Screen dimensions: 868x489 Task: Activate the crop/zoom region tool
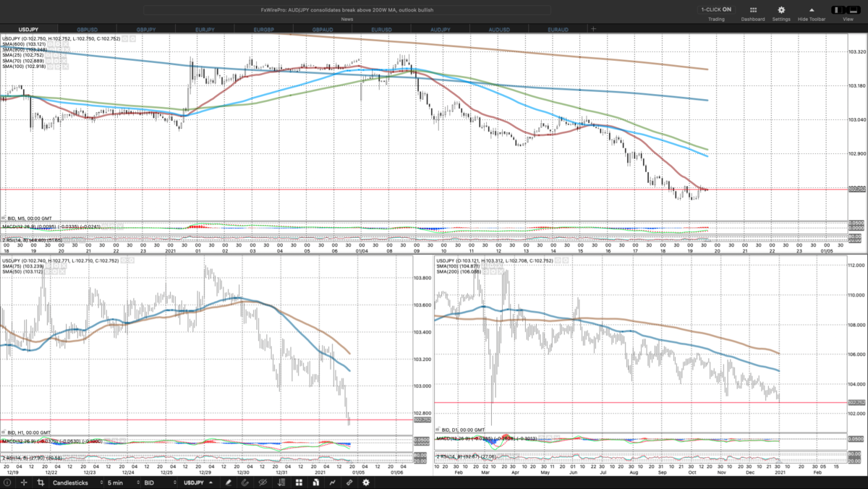(40, 482)
